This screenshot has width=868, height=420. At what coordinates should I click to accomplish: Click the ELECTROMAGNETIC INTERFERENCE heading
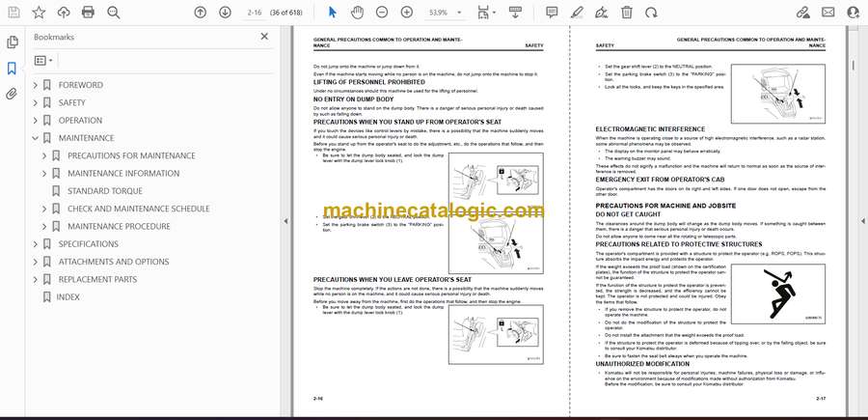point(650,129)
